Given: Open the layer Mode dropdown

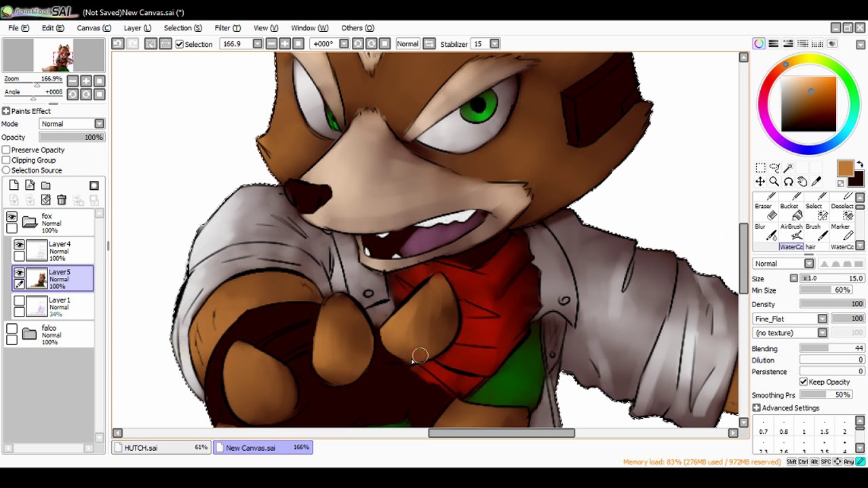Looking at the screenshot, I should 100,124.
